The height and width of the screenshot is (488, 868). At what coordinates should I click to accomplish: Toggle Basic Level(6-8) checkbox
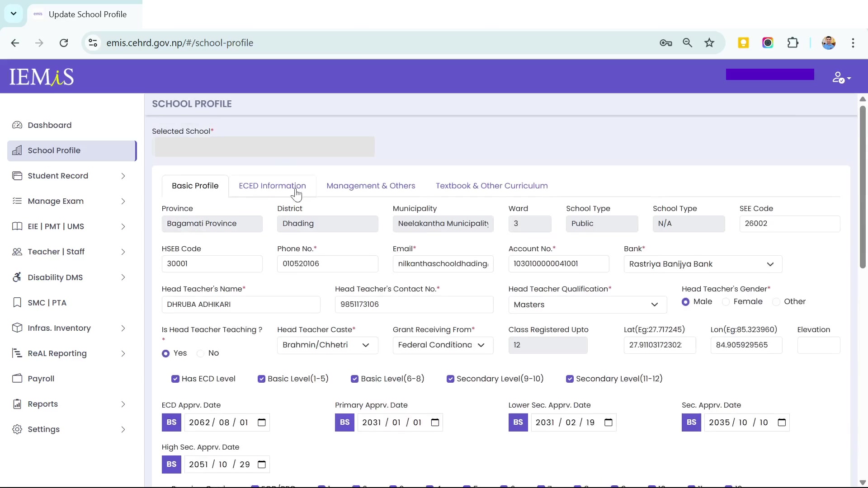(x=354, y=379)
